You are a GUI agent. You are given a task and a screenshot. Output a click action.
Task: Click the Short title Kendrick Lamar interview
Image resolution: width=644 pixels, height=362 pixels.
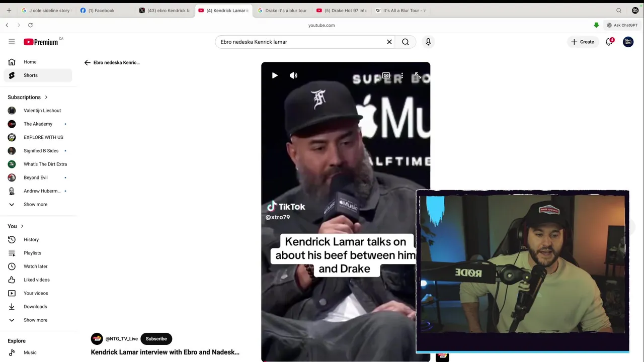(x=165, y=352)
